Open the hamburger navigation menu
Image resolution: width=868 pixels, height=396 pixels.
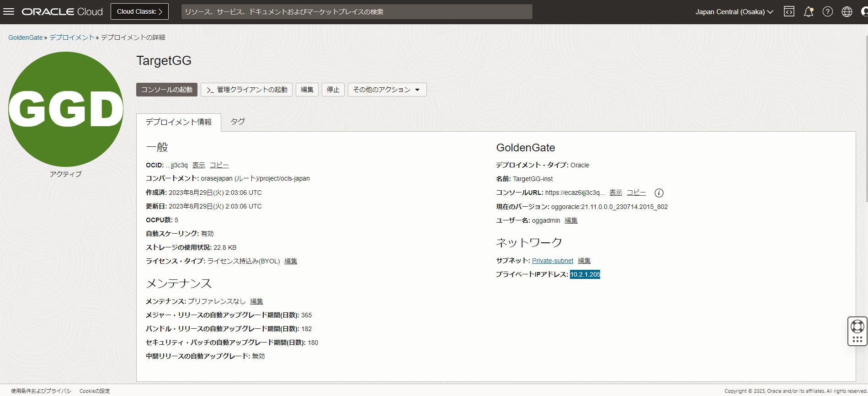(9, 11)
